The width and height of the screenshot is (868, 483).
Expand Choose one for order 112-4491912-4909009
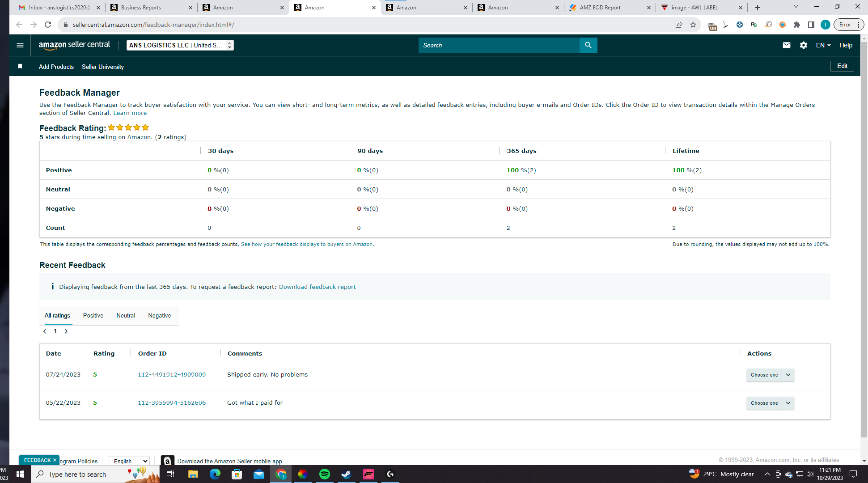coord(770,375)
